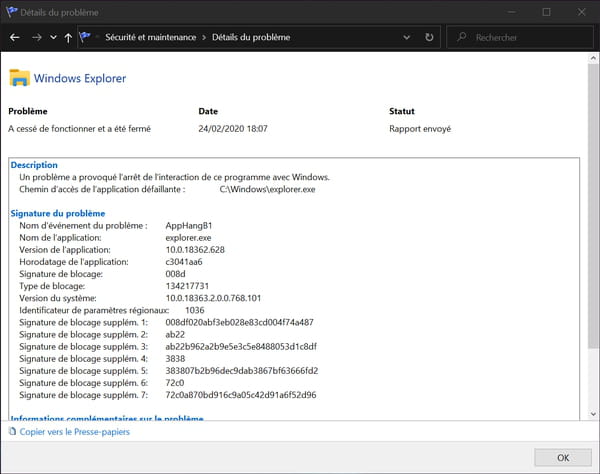Refresh the page with the reload icon
The image size is (600, 474).
pos(429,37)
